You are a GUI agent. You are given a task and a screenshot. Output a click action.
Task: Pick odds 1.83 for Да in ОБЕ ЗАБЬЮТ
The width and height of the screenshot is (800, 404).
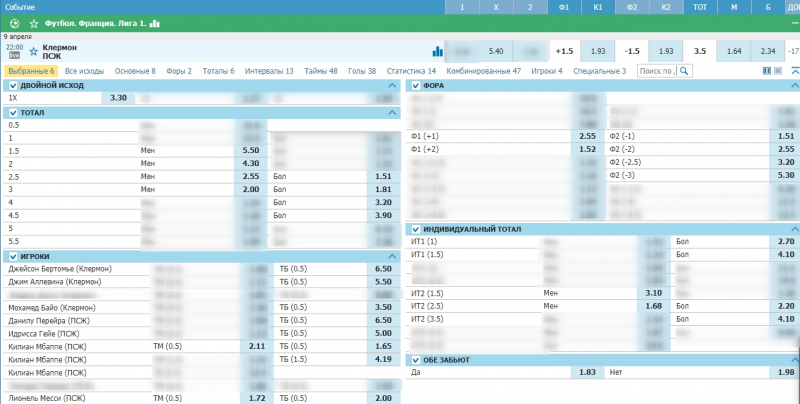(x=587, y=372)
